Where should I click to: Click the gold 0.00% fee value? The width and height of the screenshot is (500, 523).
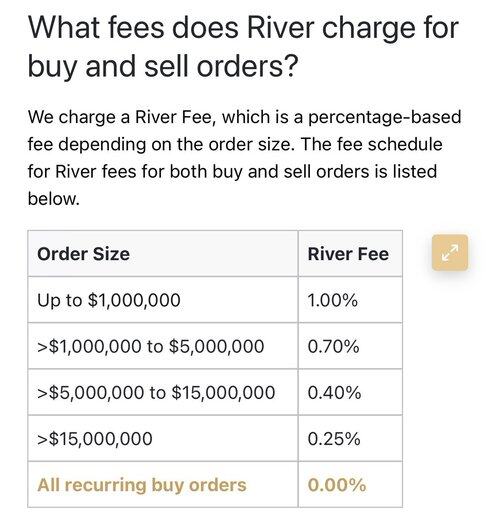point(337,485)
